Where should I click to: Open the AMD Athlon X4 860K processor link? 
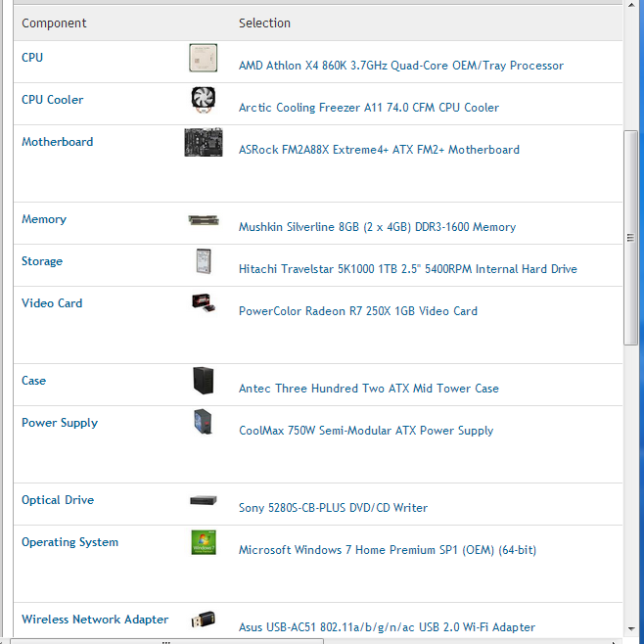point(400,66)
